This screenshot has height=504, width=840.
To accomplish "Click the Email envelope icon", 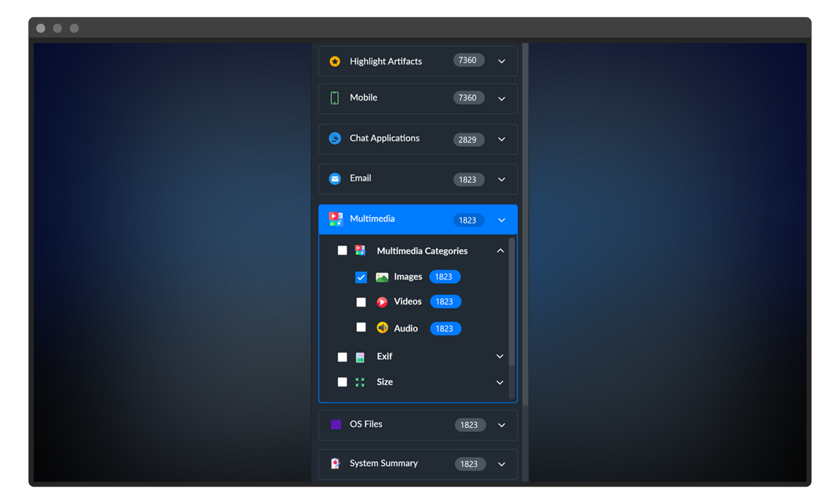I will click(335, 178).
